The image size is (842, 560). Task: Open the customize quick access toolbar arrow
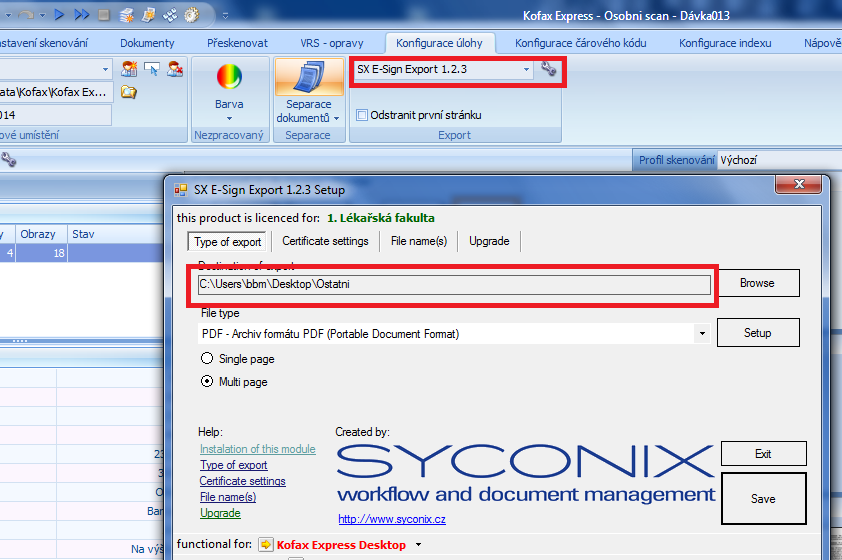click(x=226, y=16)
